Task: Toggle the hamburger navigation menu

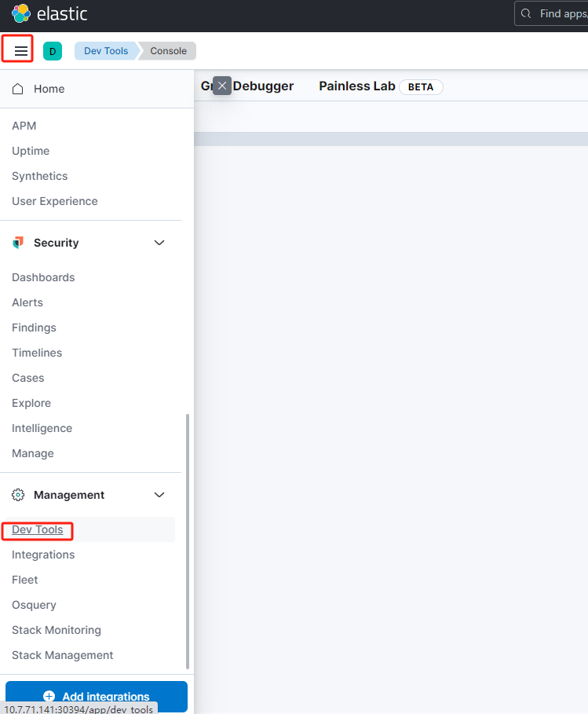Action: click(21, 51)
